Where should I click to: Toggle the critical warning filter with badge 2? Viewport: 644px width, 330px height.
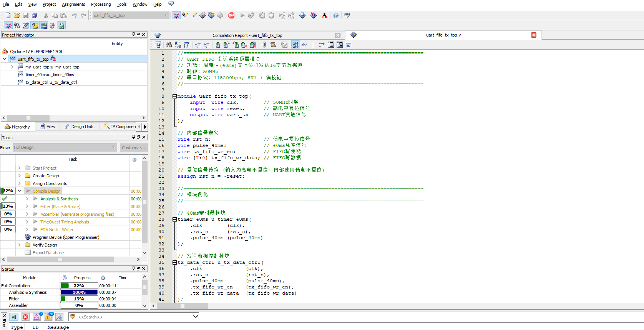coord(37,317)
